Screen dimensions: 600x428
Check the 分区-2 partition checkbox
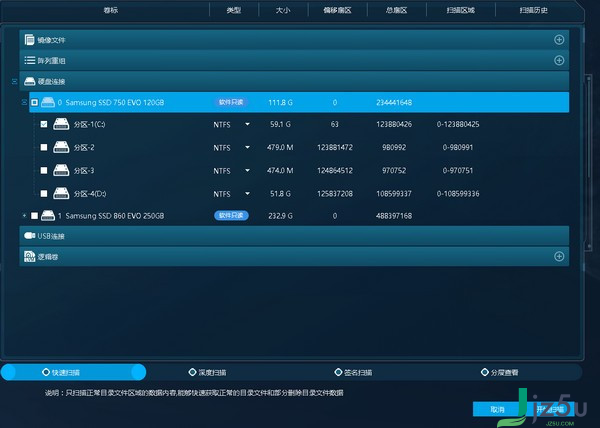pyautogui.click(x=44, y=147)
